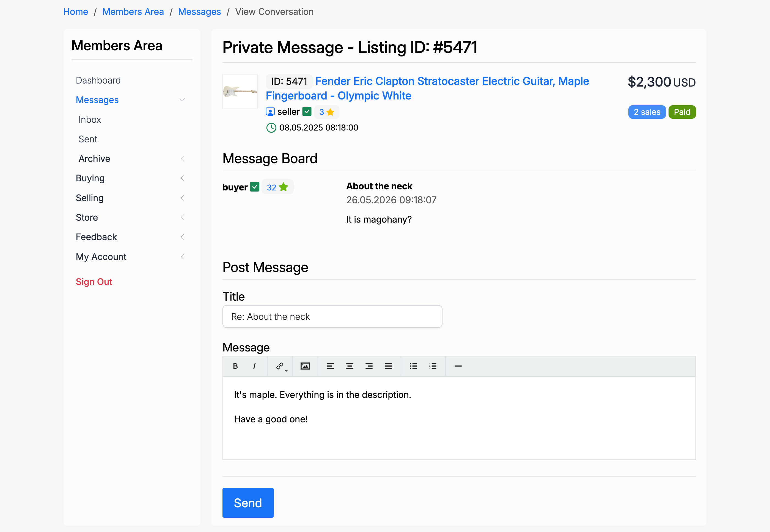This screenshot has height=532, width=770.
Task: Insert a numbered list
Action: (x=433, y=366)
